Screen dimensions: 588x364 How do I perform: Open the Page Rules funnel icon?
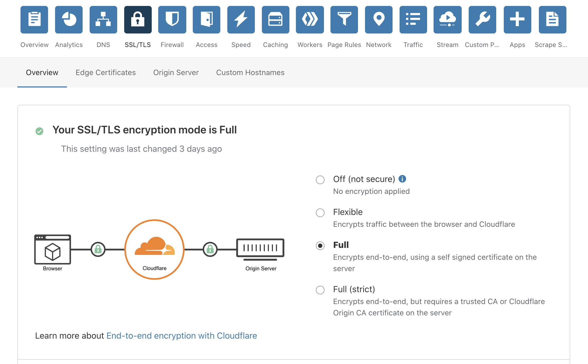tap(344, 20)
